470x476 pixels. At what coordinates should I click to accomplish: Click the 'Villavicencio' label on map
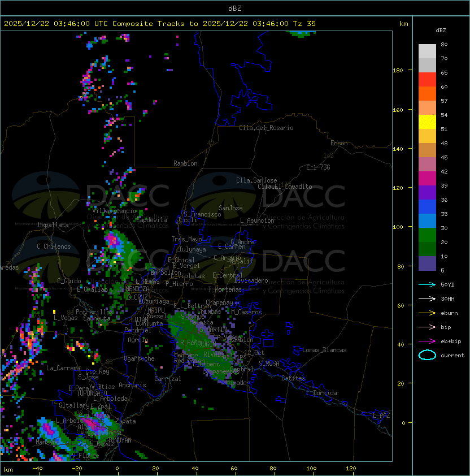click(x=114, y=211)
